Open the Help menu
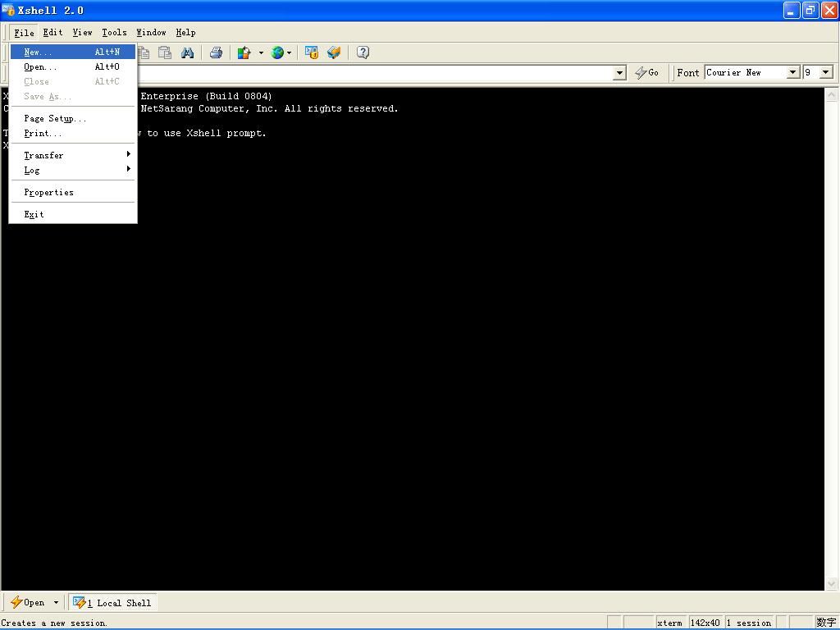840x630 pixels. pyautogui.click(x=185, y=32)
